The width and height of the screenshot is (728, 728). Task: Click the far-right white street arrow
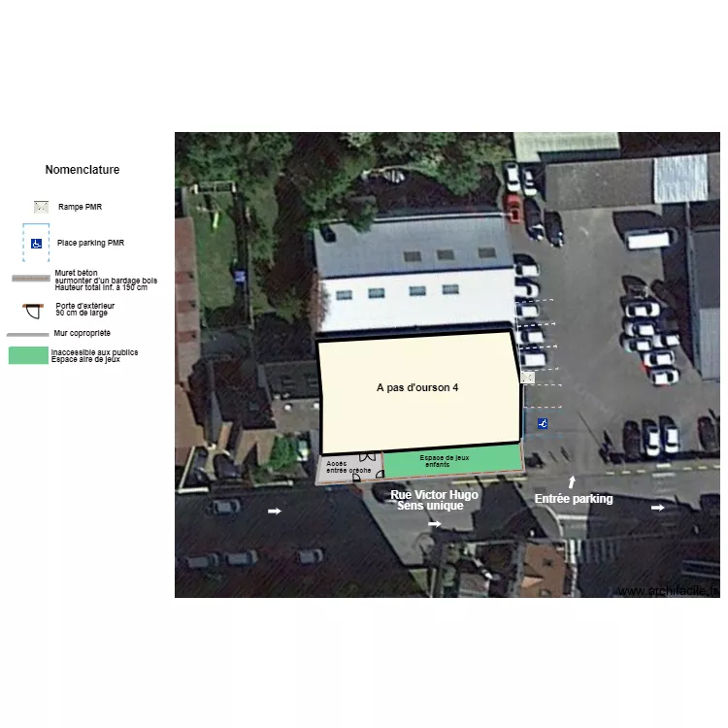[x=658, y=507]
